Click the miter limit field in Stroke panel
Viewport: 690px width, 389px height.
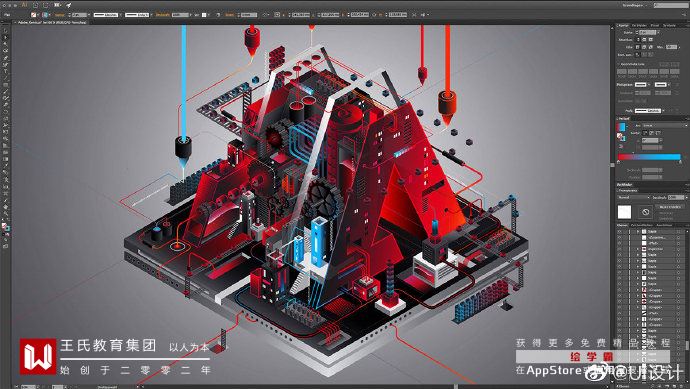672,47
